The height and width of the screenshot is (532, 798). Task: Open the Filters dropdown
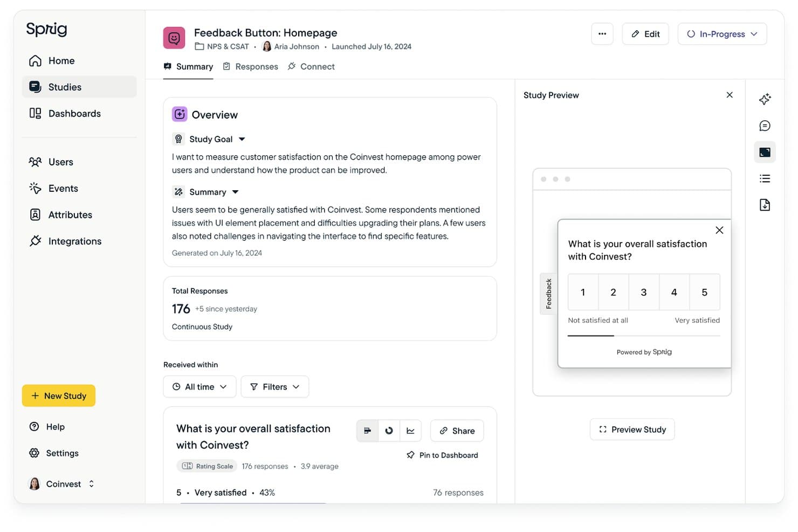(x=275, y=386)
